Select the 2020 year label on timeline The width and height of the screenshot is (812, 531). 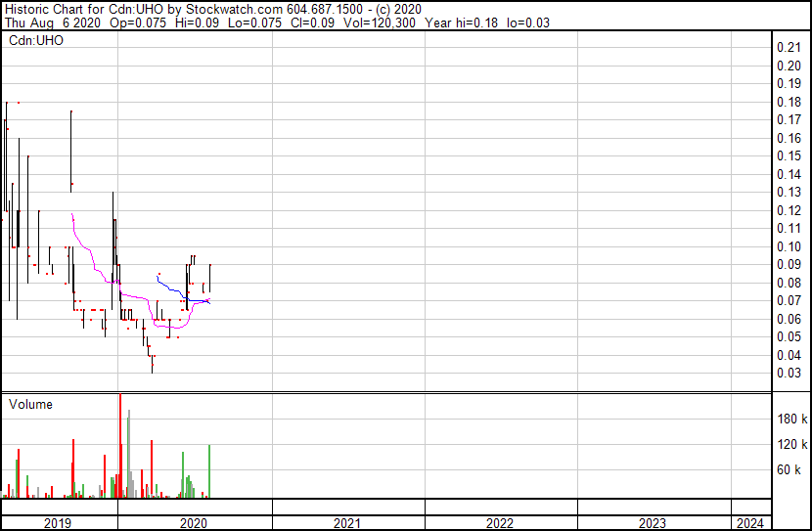pyautogui.click(x=195, y=523)
